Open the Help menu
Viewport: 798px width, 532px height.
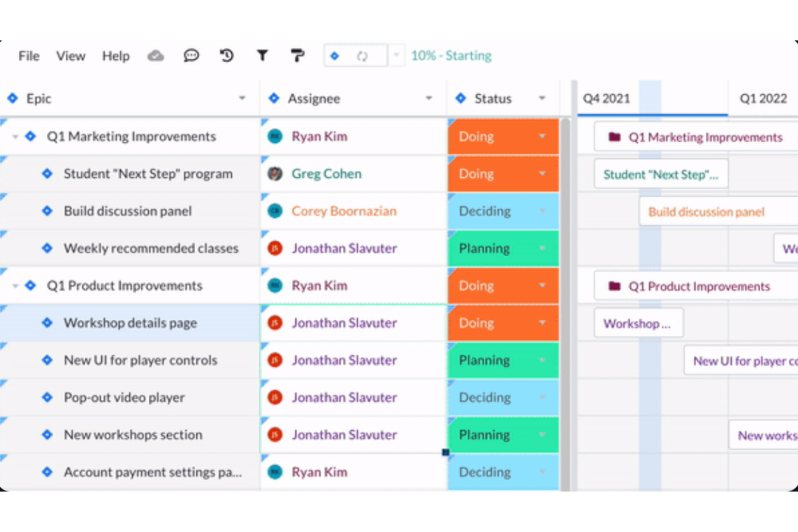[116, 56]
